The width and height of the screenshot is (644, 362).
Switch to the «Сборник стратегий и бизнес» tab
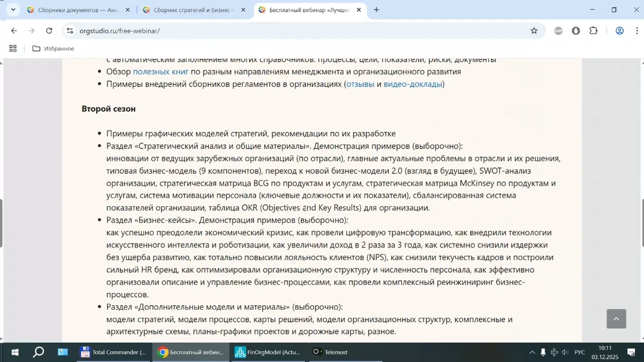coord(194,10)
